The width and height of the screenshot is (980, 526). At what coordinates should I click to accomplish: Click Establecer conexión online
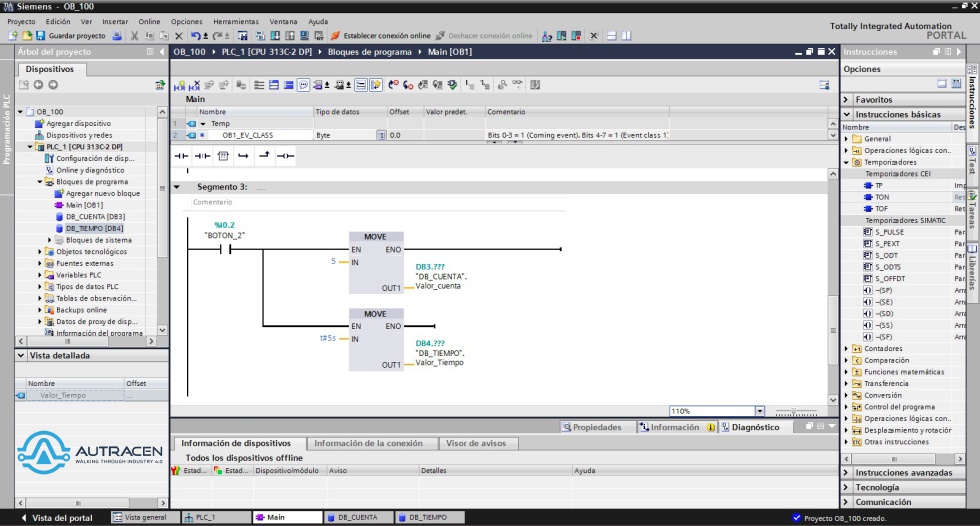(x=381, y=36)
